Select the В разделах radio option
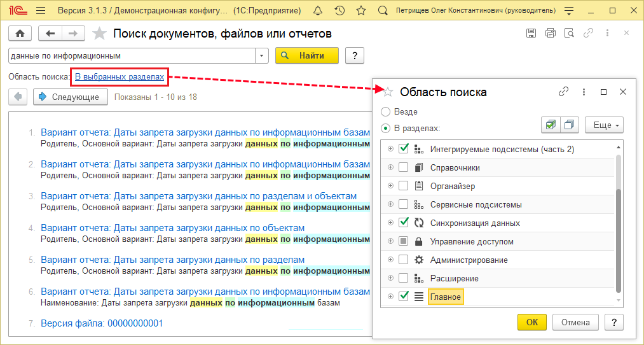Screen dimensions: 644x345 point(385,129)
